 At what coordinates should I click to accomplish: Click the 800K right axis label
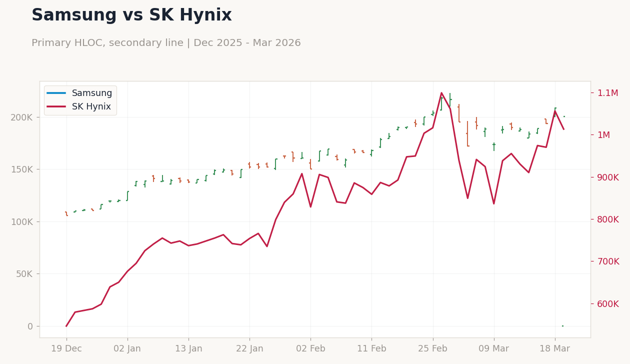[x=608, y=219]
